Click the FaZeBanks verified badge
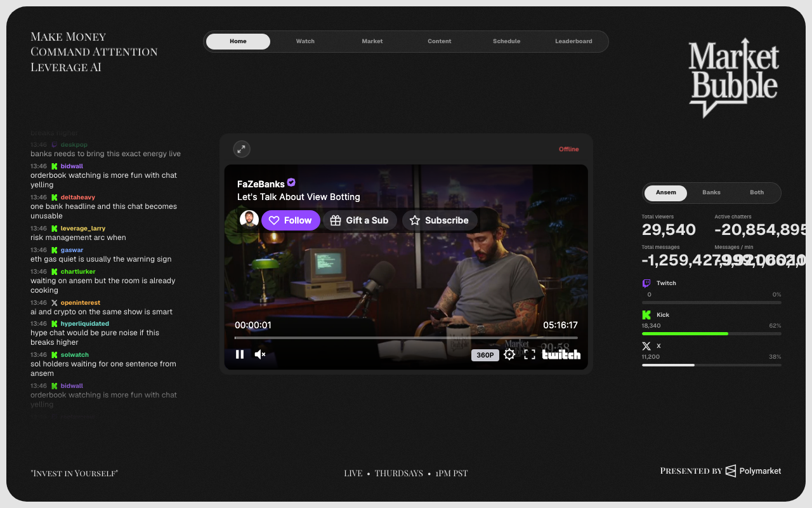The width and height of the screenshot is (812, 508). [291, 183]
